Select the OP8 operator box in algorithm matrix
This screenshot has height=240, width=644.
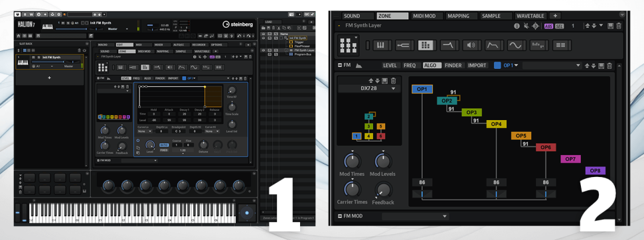(595, 170)
